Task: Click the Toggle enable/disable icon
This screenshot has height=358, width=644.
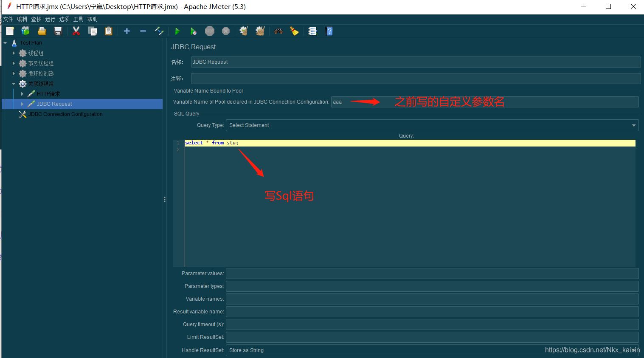Action: point(159,31)
